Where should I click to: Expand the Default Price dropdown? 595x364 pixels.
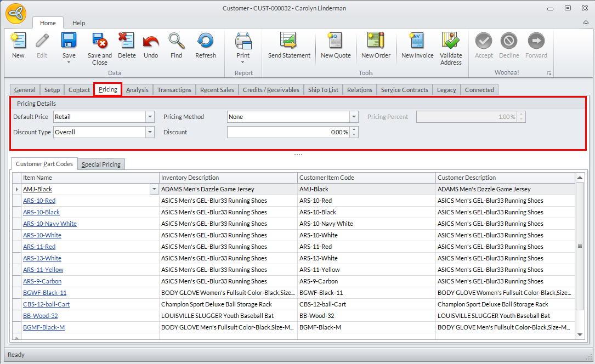(150, 117)
